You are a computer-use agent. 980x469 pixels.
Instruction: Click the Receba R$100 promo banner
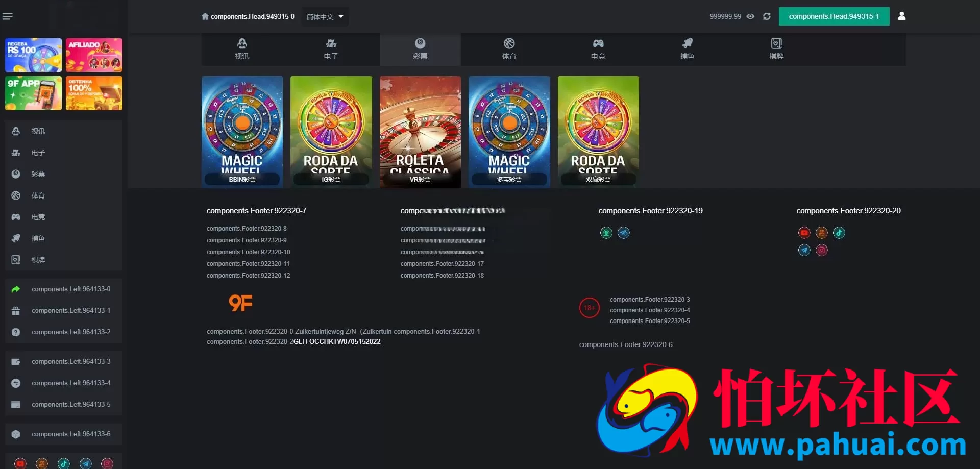click(33, 55)
